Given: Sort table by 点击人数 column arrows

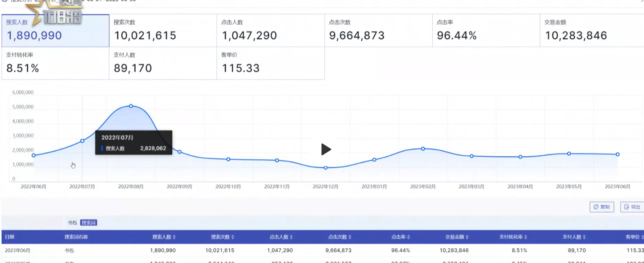Looking at the screenshot, I should pyautogui.click(x=291, y=237).
